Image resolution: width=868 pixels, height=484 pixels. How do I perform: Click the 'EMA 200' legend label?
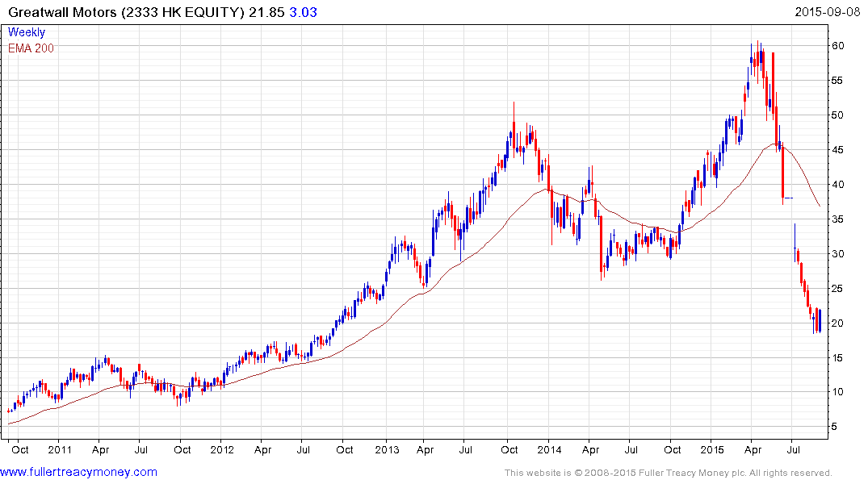pyautogui.click(x=31, y=48)
